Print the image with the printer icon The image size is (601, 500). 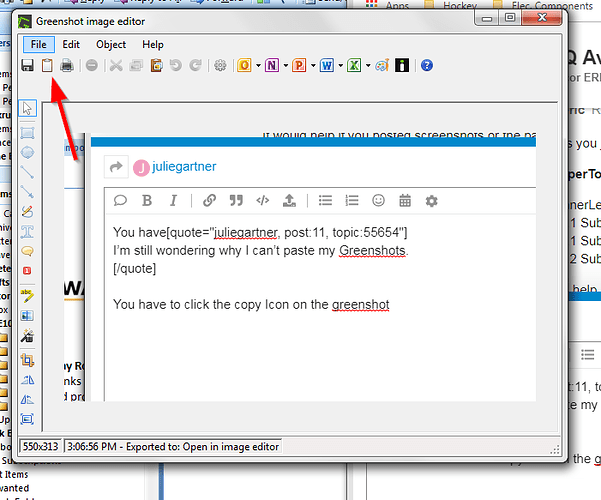pyautogui.click(x=67, y=66)
